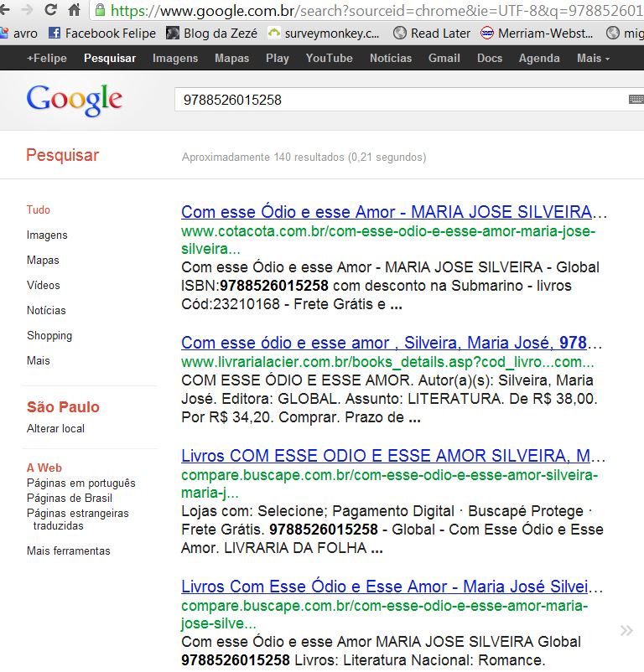This screenshot has height=672, width=644.
Task: Reload the page with the refresh icon
Action: click(x=50, y=9)
